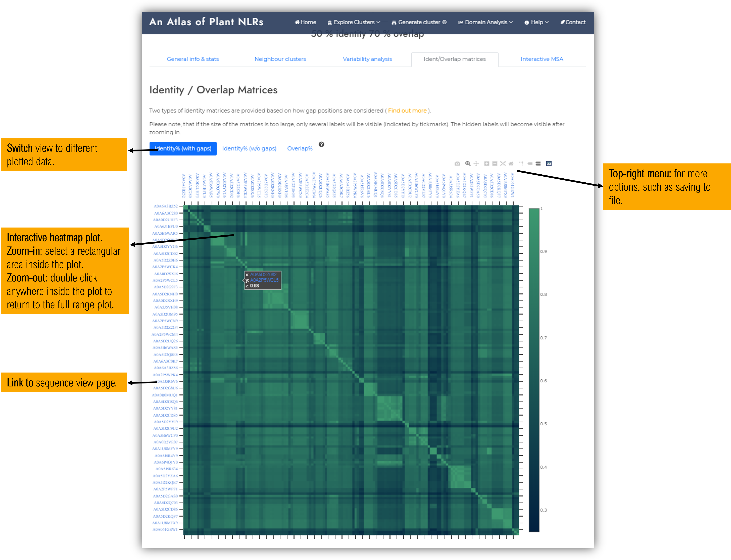
Task: Autoscale the heatmap axes
Action: pos(503,163)
